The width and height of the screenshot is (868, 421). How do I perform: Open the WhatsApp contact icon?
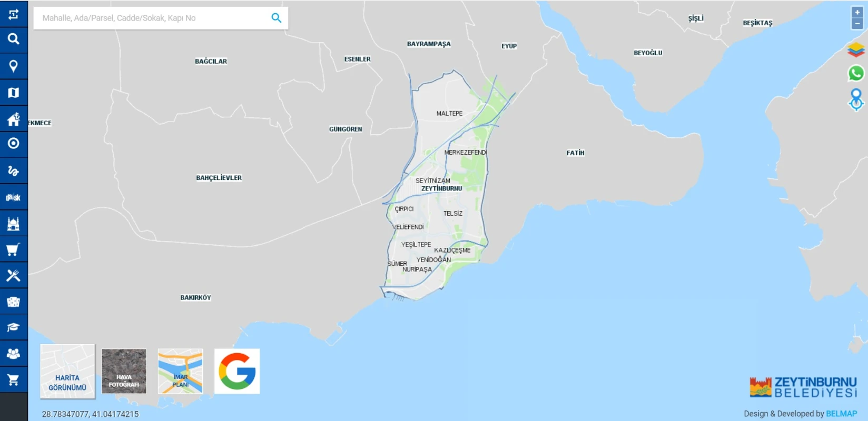[856, 73]
